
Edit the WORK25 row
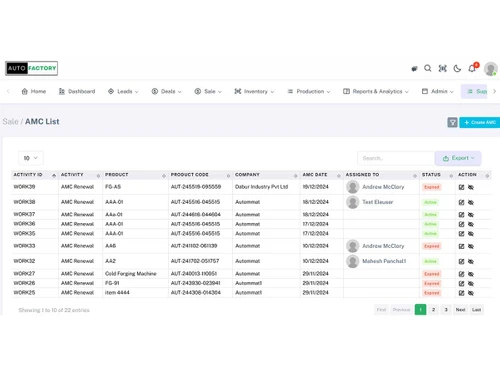[x=461, y=293]
